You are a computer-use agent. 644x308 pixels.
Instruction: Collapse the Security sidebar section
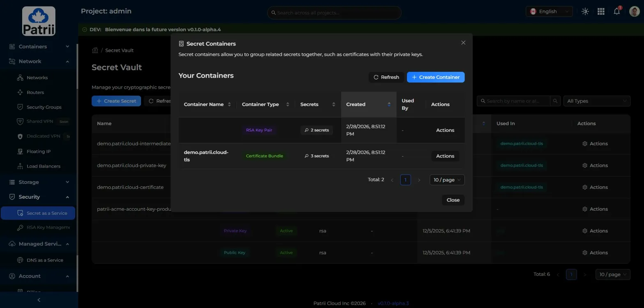pyautogui.click(x=67, y=197)
